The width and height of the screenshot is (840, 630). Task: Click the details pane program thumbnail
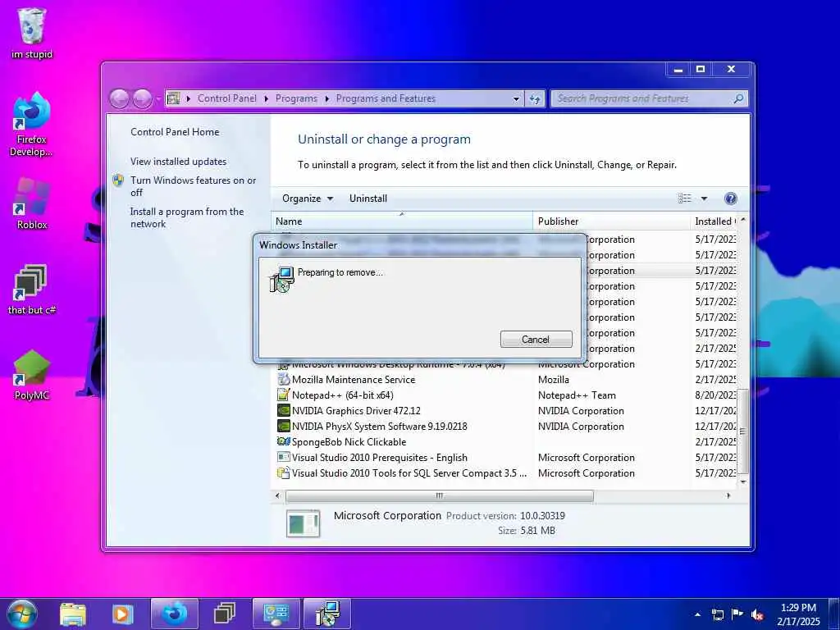coord(304,523)
